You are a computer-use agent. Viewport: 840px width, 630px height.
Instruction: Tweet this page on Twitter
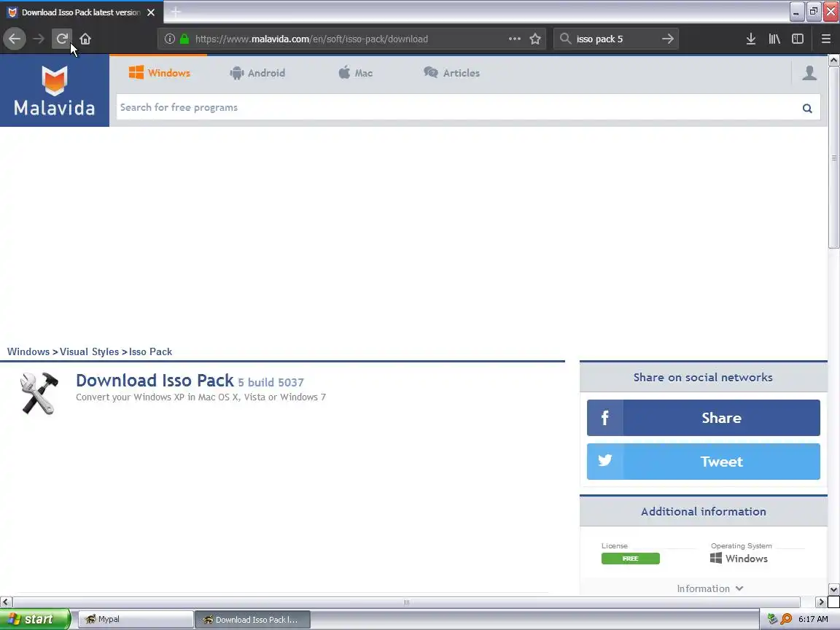click(704, 462)
